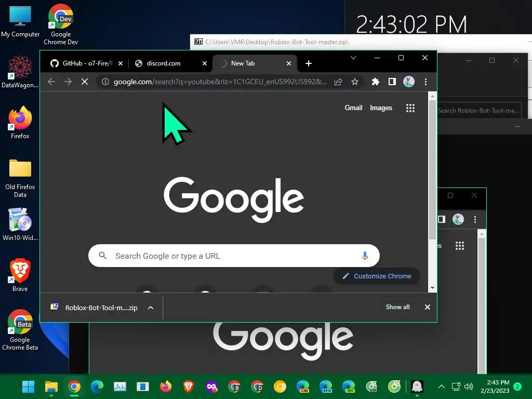Open My Computer desktop icon

20,22
